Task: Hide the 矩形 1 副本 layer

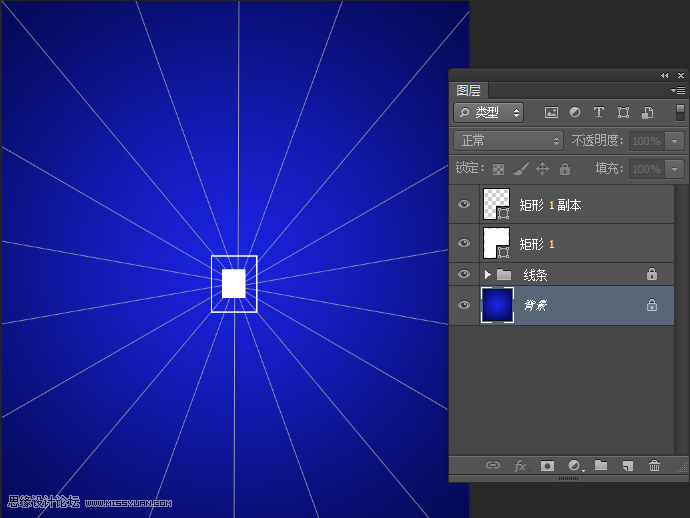Action: click(464, 204)
